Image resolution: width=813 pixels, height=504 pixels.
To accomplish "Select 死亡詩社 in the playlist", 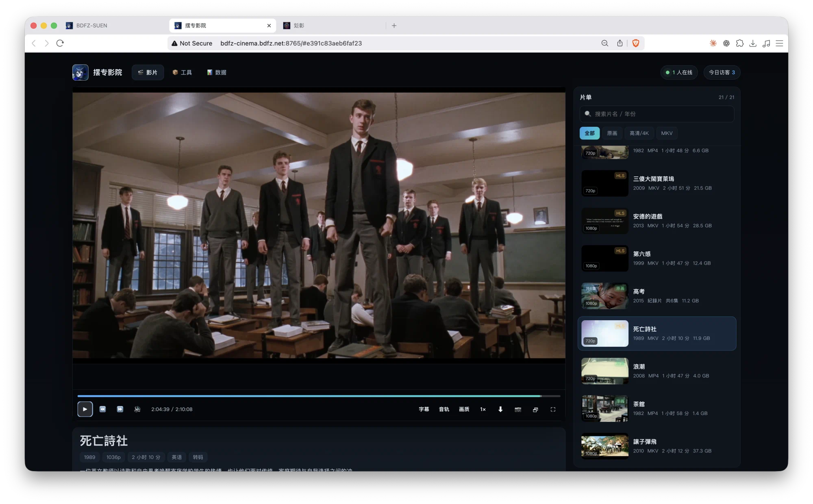I will [x=657, y=333].
